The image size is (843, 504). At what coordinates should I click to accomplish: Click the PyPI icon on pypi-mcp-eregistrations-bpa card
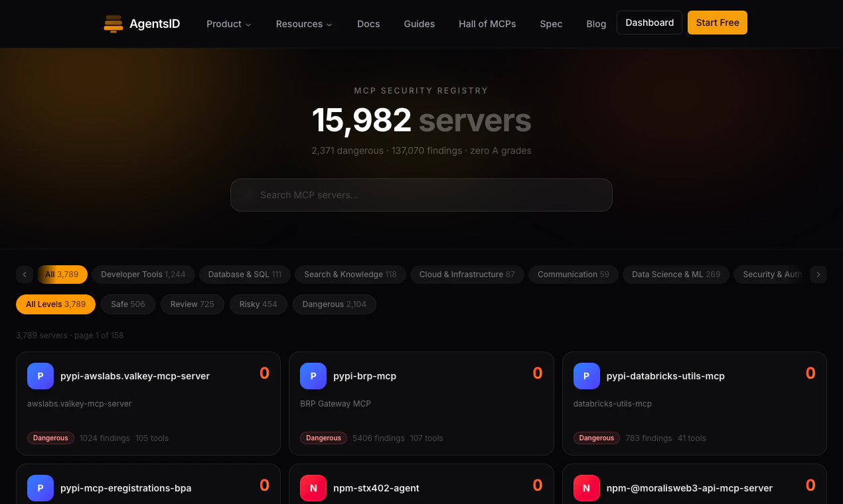(40, 488)
